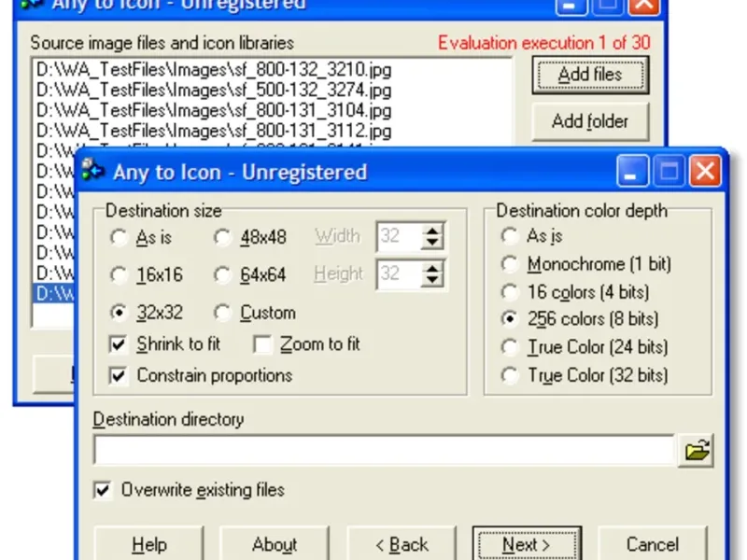Click Add files in background window
The height and width of the screenshot is (560, 747).
590,75
